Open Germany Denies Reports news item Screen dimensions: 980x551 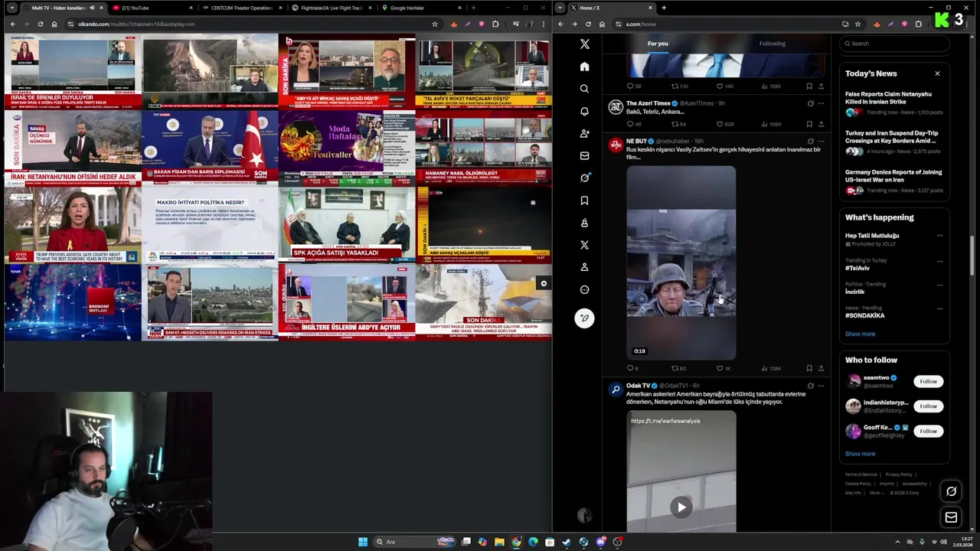pos(894,181)
